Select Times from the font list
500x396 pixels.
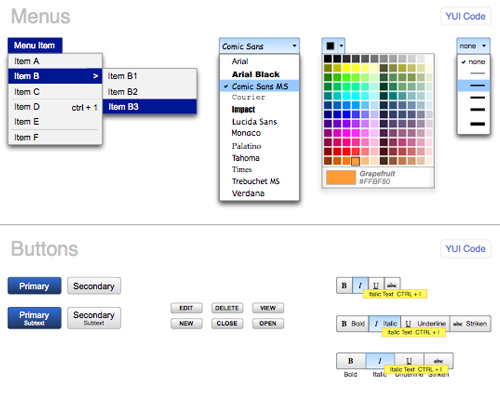[259, 169]
